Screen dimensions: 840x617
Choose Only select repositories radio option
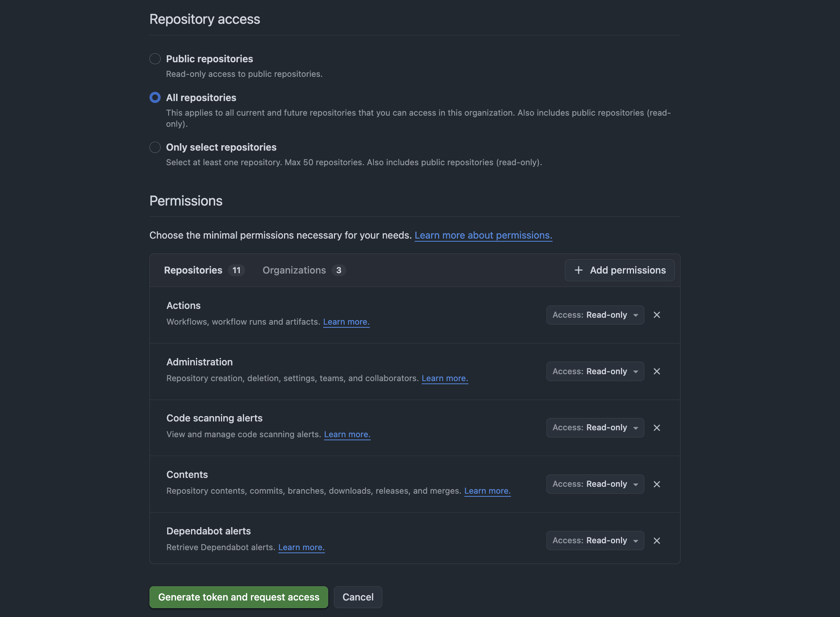pos(155,147)
